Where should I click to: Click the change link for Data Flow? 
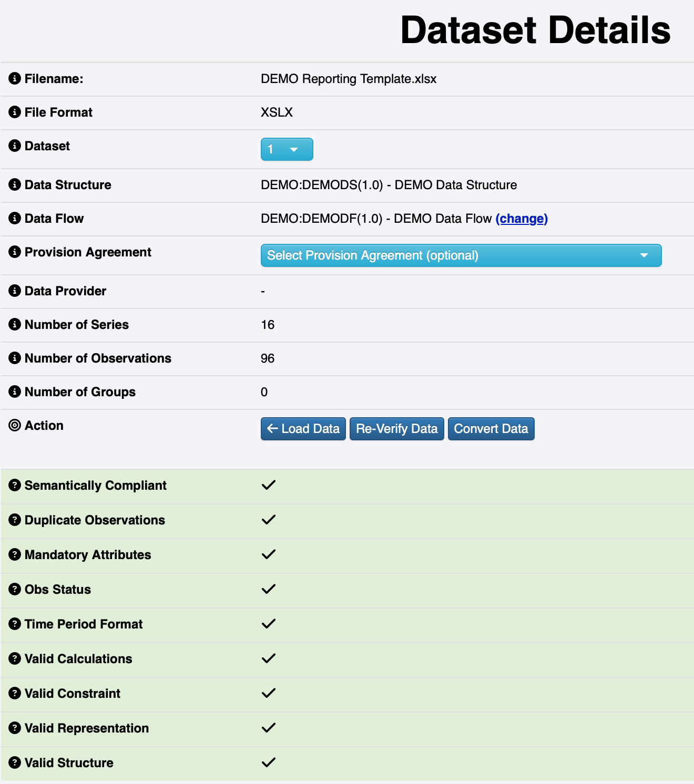(x=522, y=219)
